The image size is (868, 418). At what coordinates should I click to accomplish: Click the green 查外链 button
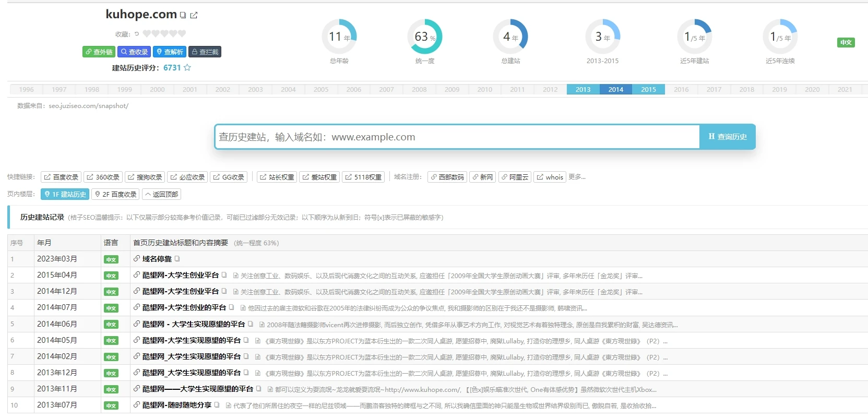(98, 52)
